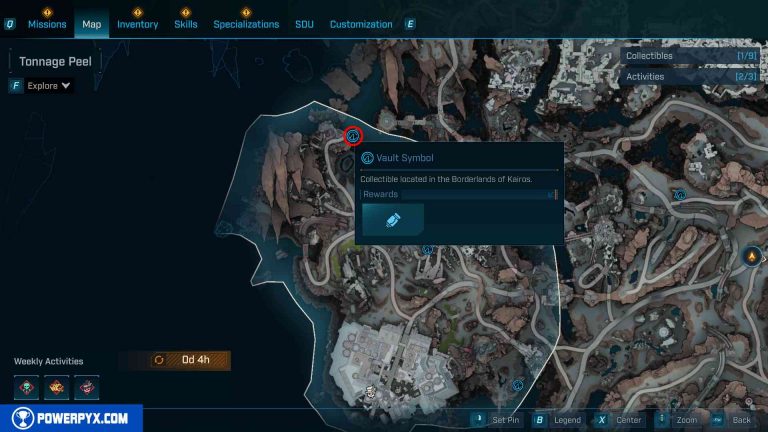Click the Rewards bar in tooltip
The image size is (768, 432).
tap(459, 194)
